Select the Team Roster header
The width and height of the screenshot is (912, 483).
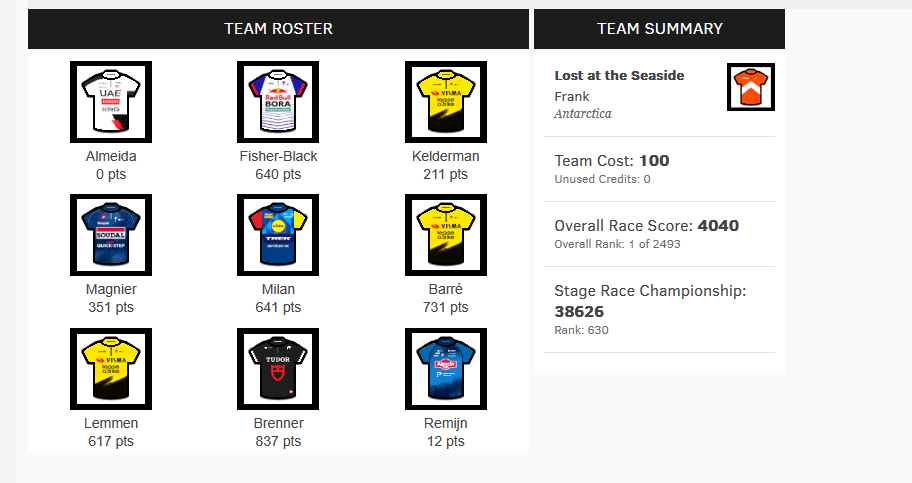pos(279,29)
